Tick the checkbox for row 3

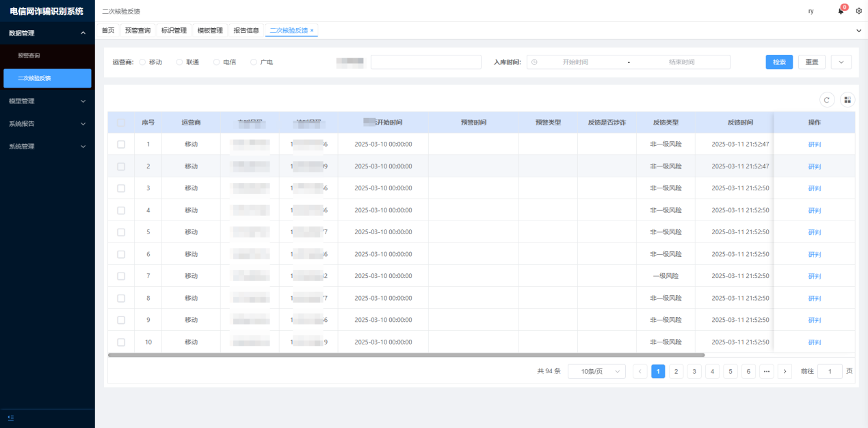coord(121,188)
